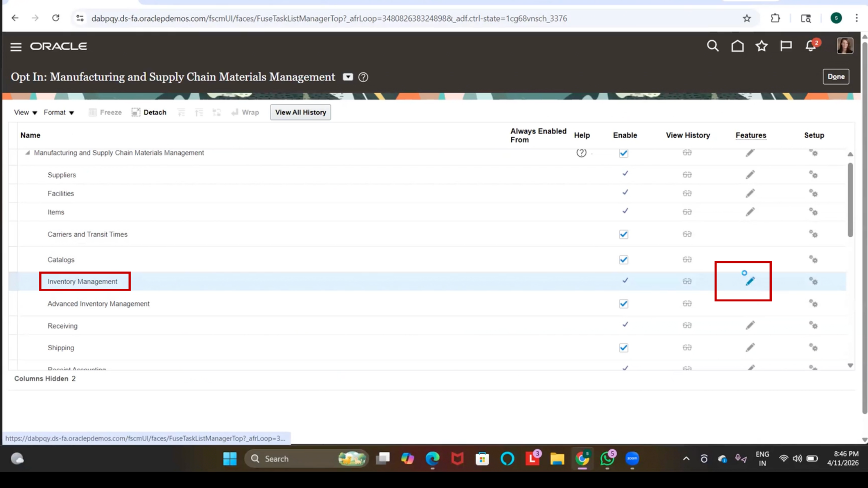Screen dimensions: 868x488
Task: Open the View dropdown menu
Action: click(x=25, y=113)
